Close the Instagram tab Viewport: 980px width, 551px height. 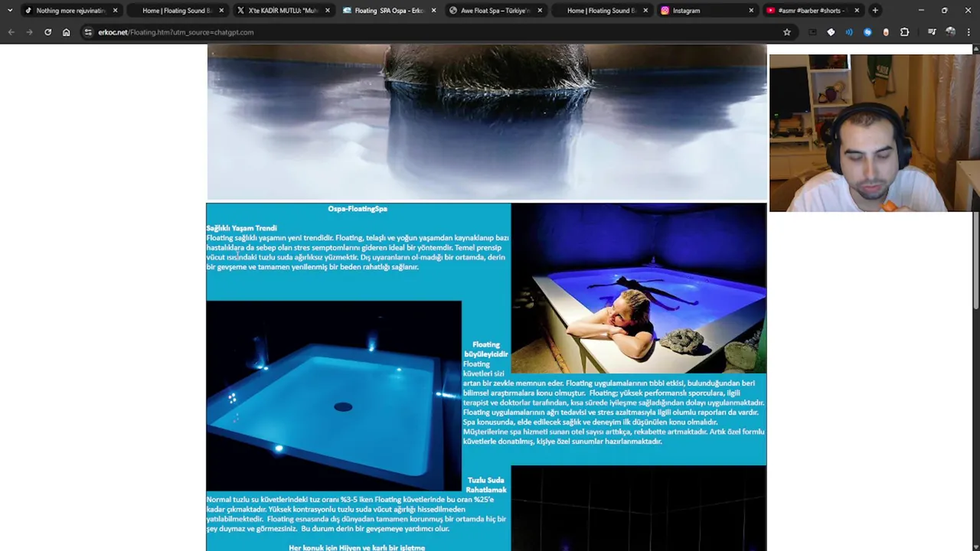(751, 10)
